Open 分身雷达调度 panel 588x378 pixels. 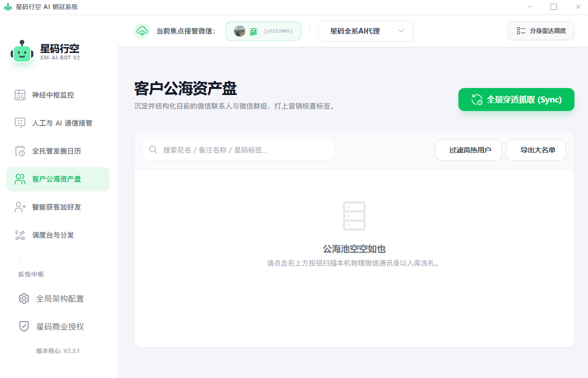pyautogui.click(x=541, y=30)
